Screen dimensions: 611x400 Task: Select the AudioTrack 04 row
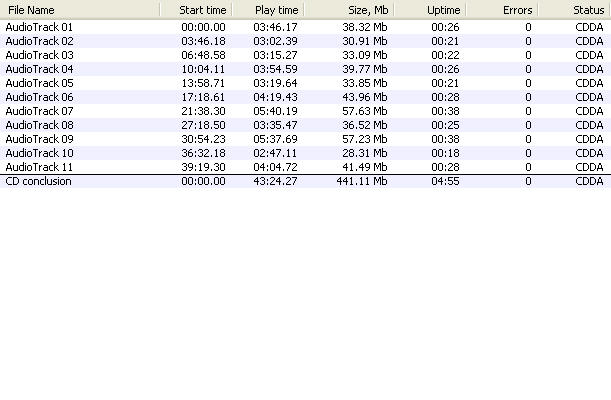[39, 69]
